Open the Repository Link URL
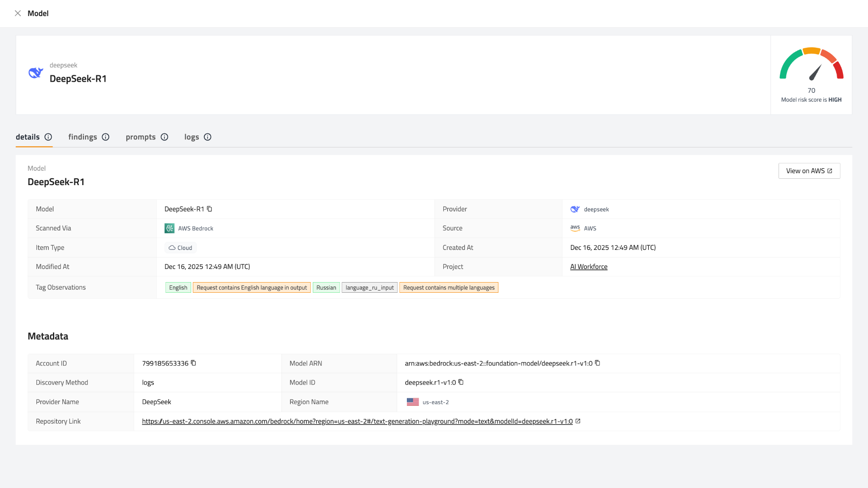868x488 pixels. (x=357, y=421)
